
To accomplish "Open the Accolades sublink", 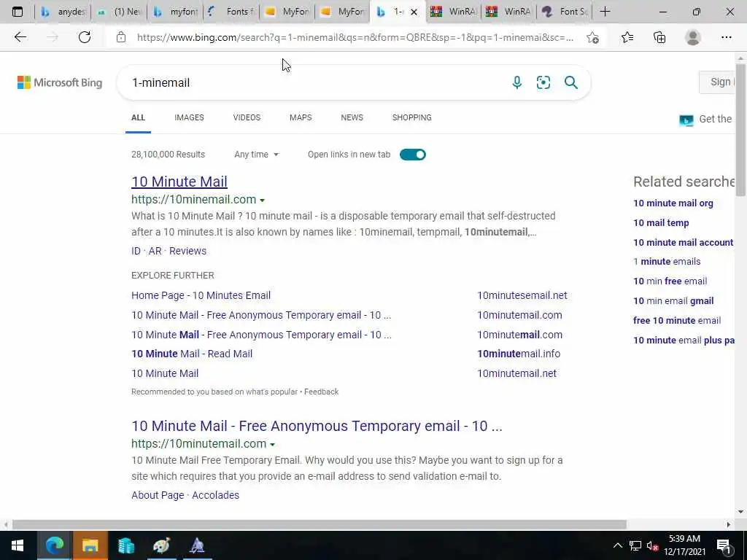I will [x=215, y=495].
